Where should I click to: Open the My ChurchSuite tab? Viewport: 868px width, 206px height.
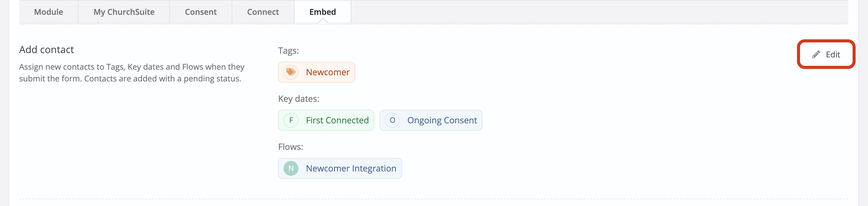pos(124,12)
